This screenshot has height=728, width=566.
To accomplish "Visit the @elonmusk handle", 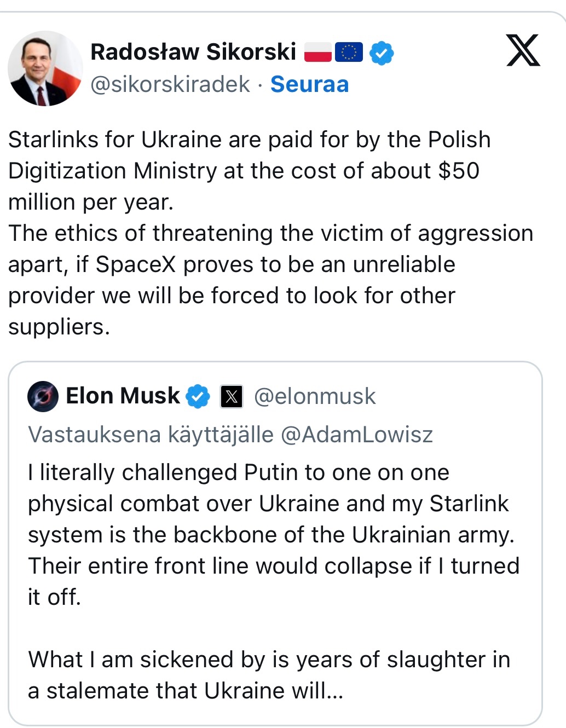I will pos(315,396).
